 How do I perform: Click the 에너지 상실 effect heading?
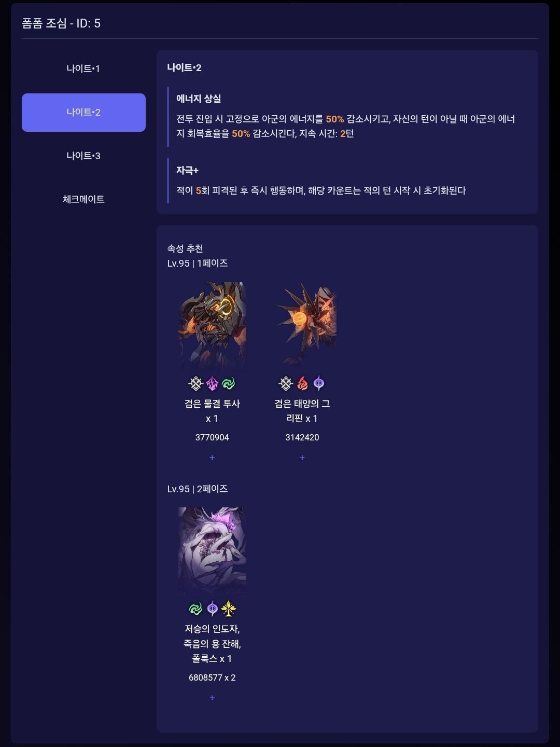click(x=199, y=99)
